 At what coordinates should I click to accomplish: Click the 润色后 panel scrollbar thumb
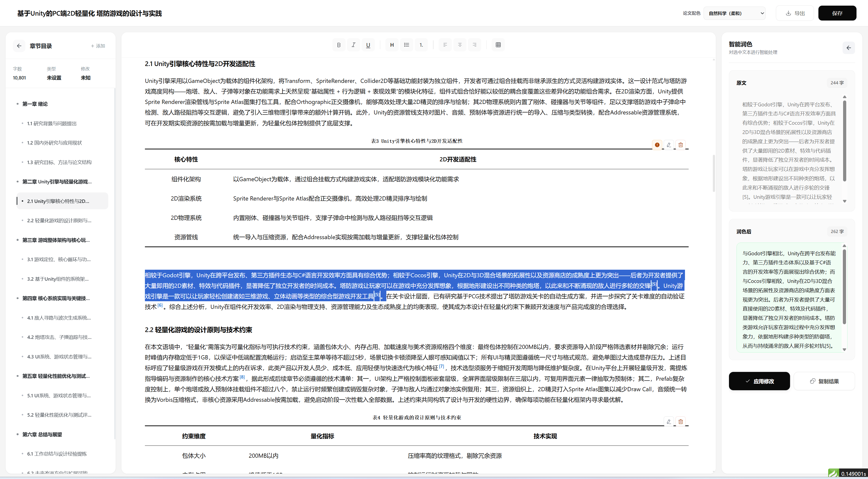pos(845,287)
